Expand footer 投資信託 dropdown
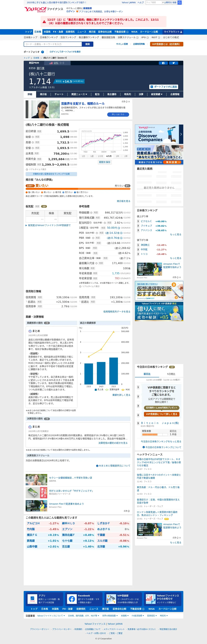 (152, 615)
